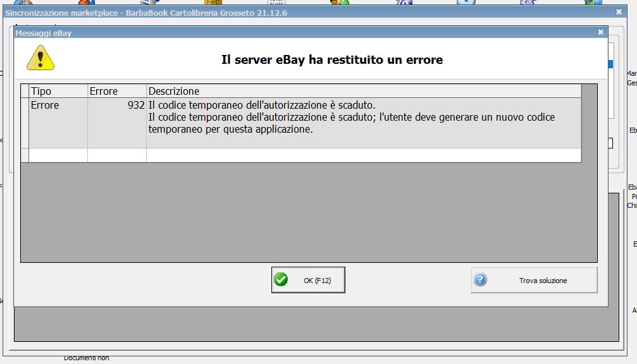637x364 pixels.
Task: Click the Tipo column header
Action: 58,91
